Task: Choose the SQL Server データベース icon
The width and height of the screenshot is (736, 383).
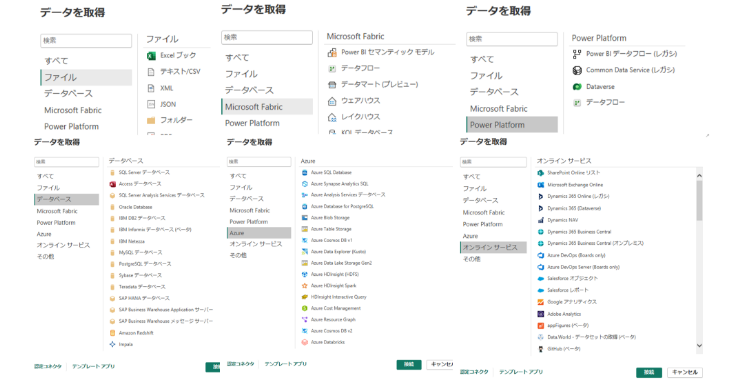Action: 112,173
